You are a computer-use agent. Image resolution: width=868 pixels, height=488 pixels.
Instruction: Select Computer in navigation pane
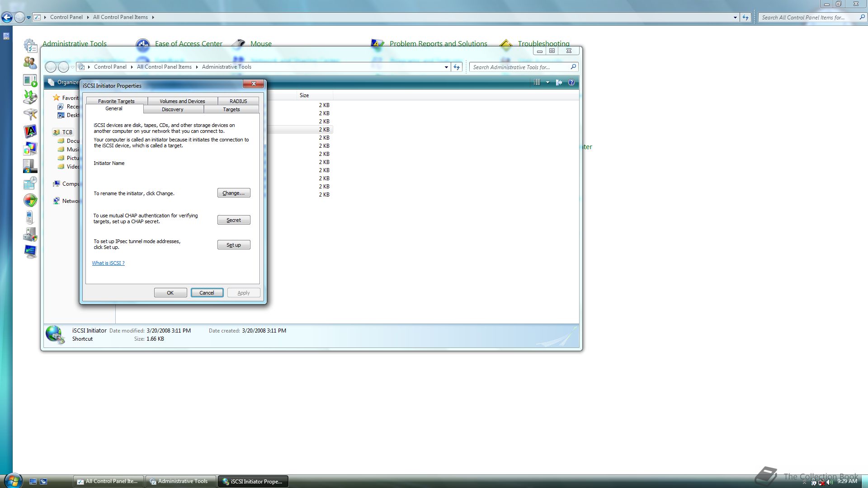click(x=66, y=184)
